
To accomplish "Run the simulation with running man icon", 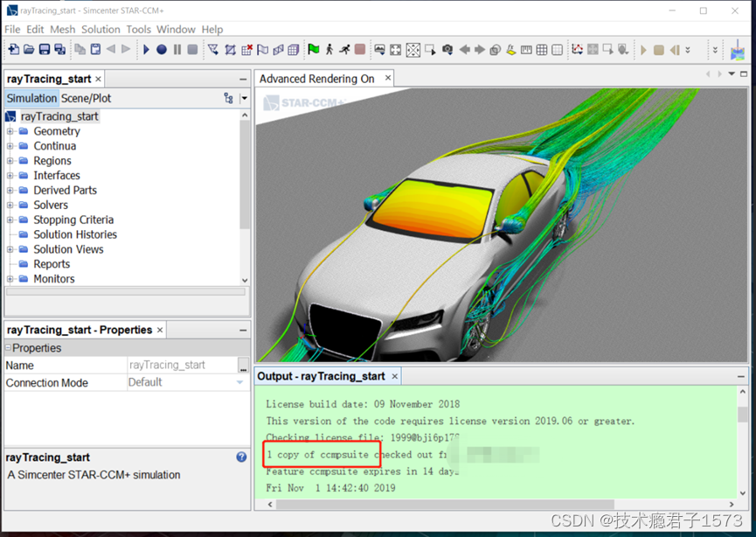I will [x=344, y=49].
